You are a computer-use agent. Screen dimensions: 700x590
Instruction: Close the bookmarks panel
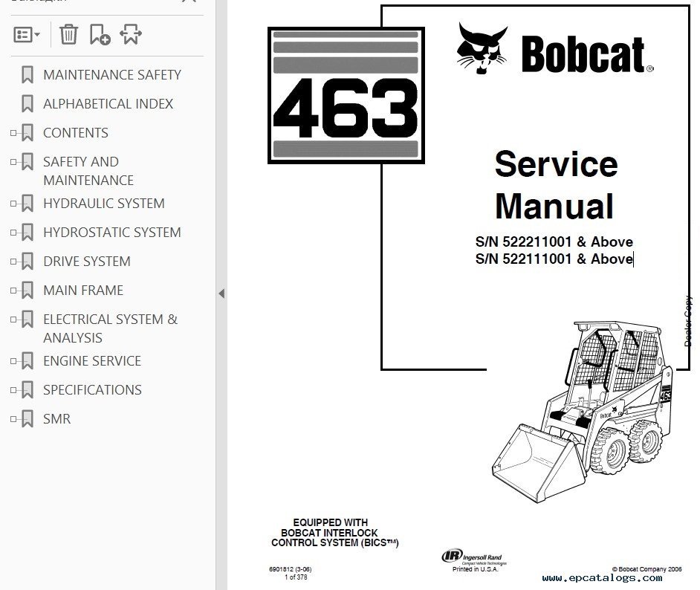point(189,2)
